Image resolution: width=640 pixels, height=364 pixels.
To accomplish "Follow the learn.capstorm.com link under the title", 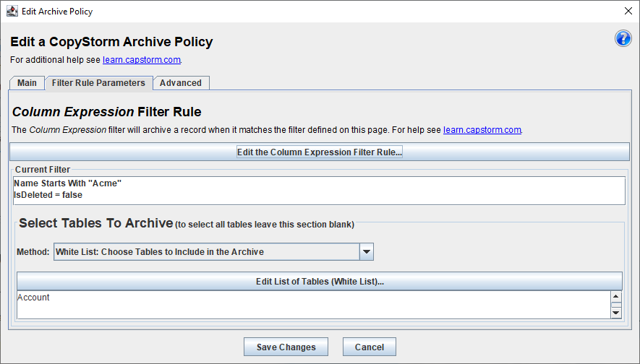I will (x=142, y=59).
